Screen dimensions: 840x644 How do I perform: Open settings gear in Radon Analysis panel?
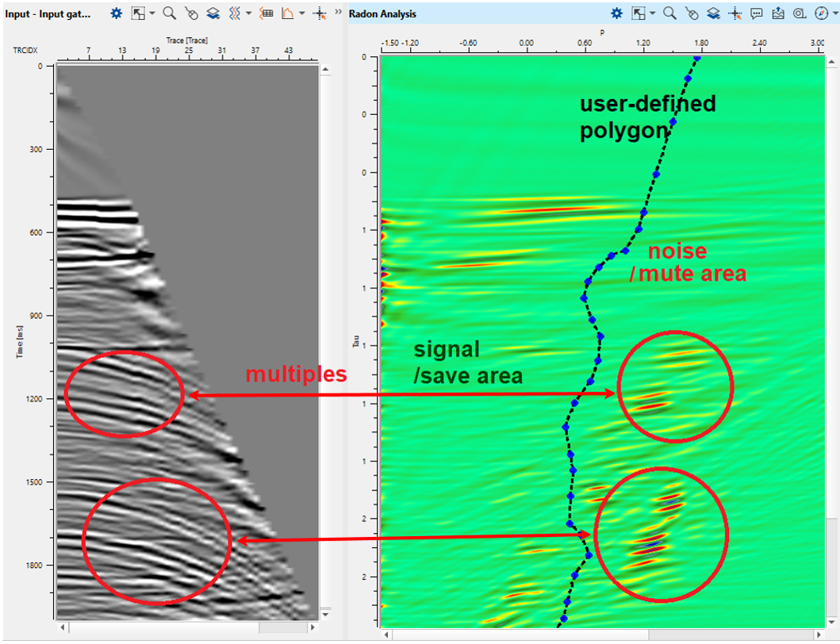[x=616, y=13]
